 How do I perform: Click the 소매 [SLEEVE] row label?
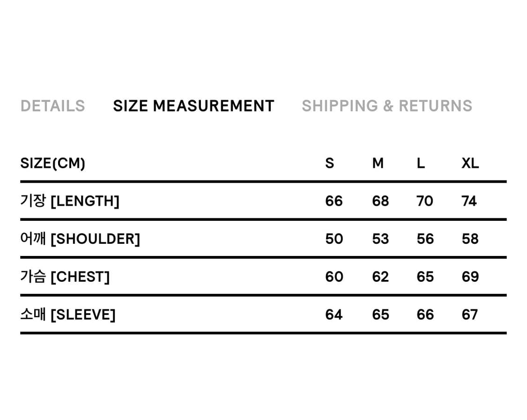(68, 314)
